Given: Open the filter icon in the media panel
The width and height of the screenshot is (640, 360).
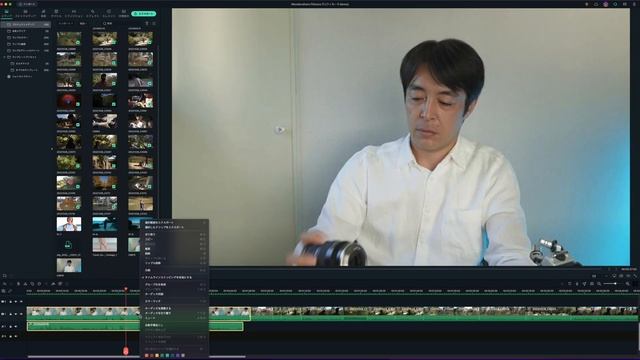Looking at the screenshot, I should point(147,24).
